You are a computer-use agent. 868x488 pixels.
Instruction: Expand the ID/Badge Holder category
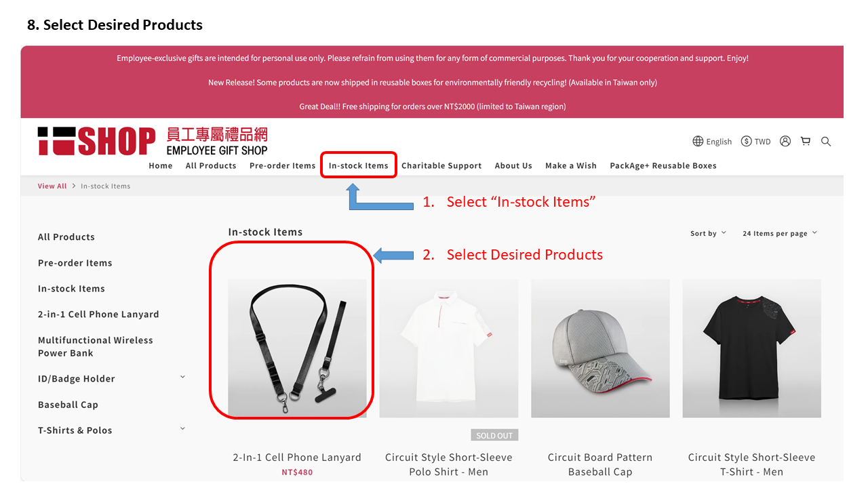click(182, 377)
